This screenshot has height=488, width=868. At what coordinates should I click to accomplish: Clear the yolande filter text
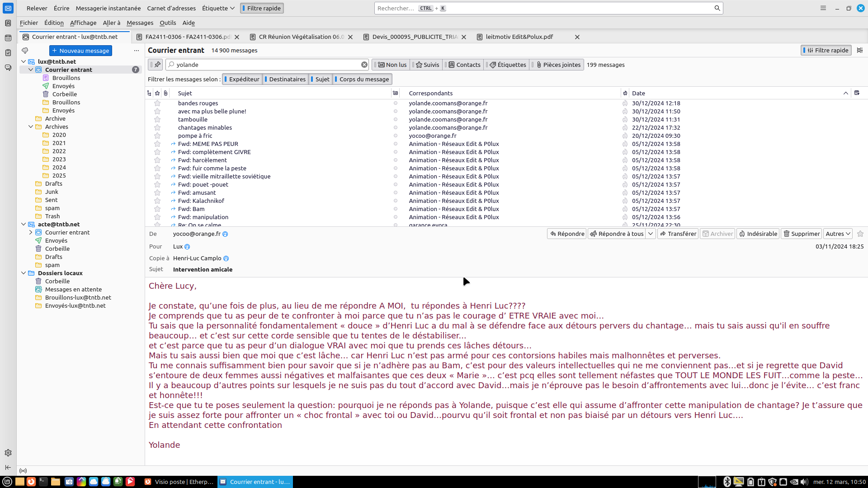point(364,65)
